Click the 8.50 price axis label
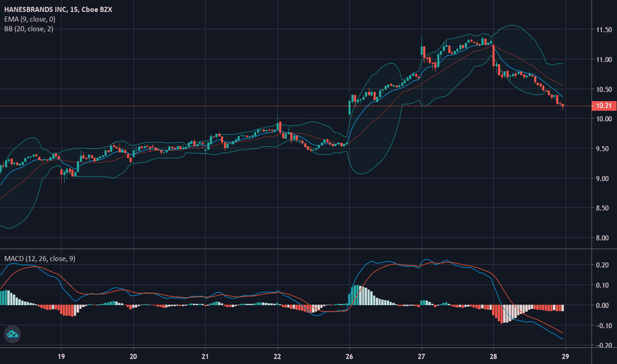The height and width of the screenshot is (364, 617). click(x=604, y=208)
